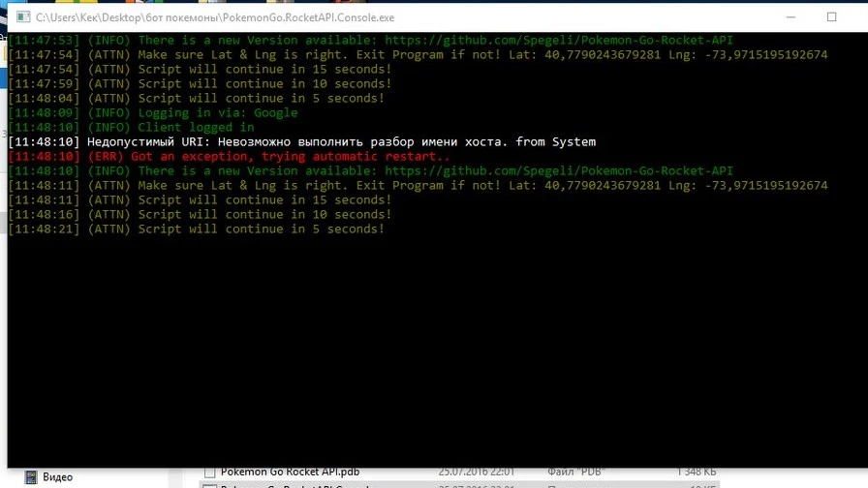Click the '5 seconds' line stamped 11:48:04
This screenshot has width=868, height=488.
point(196,98)
